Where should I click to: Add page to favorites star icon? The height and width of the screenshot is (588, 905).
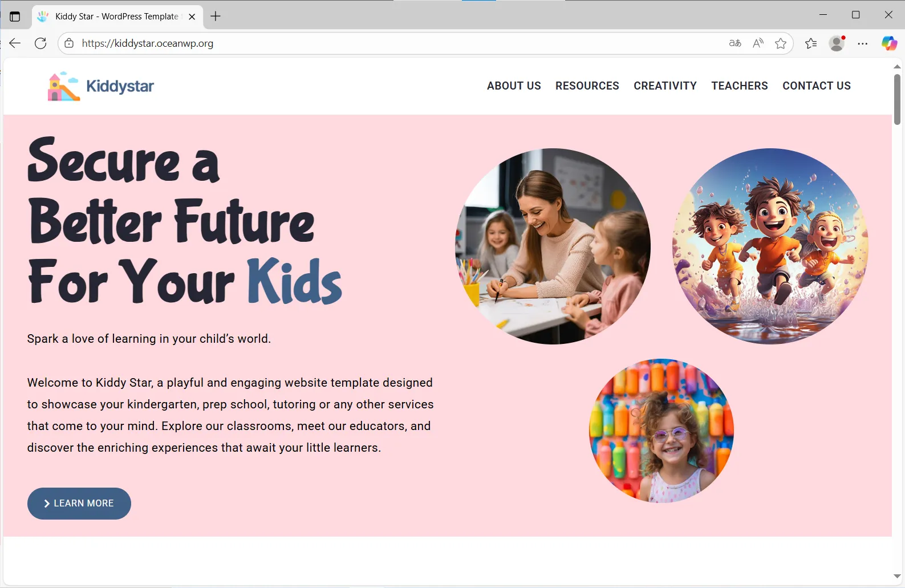coord(781,43)
